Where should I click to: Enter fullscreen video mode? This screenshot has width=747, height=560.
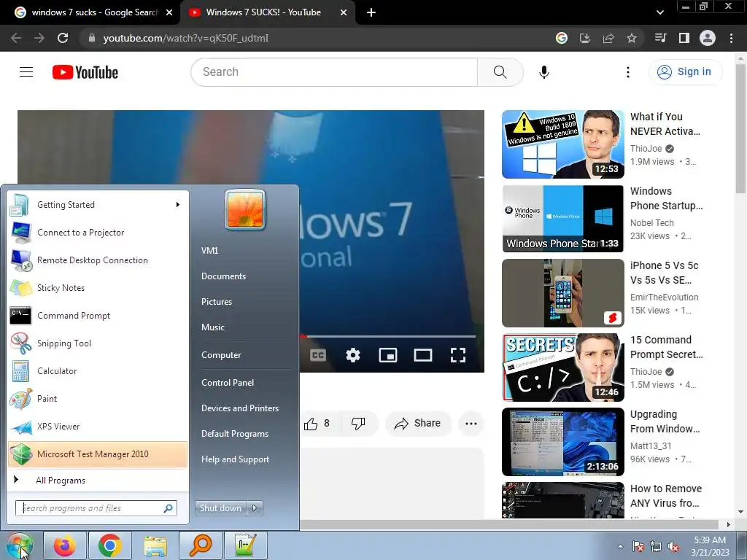(458, 355)
